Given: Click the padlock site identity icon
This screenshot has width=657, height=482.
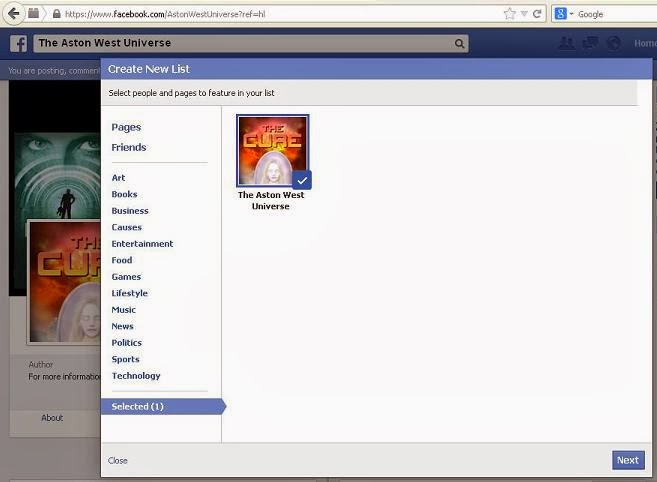Looking at the screenshot, I should 57,14.
